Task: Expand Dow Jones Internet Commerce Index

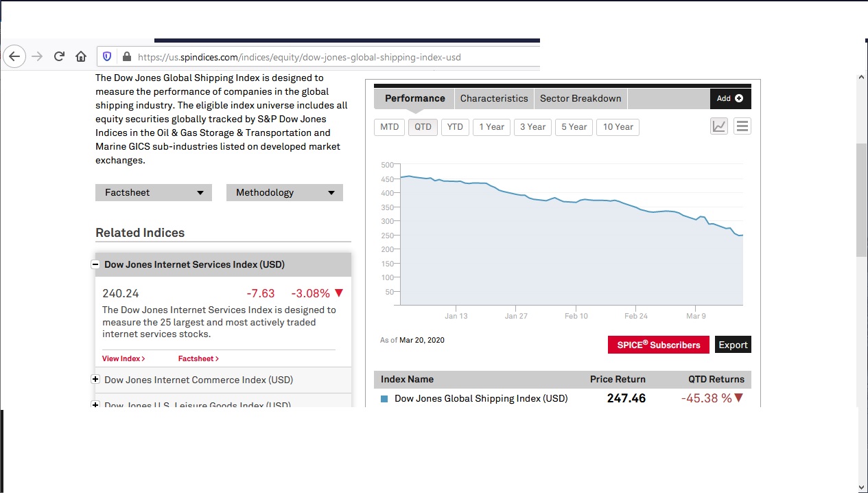Action: click(96, 380)
